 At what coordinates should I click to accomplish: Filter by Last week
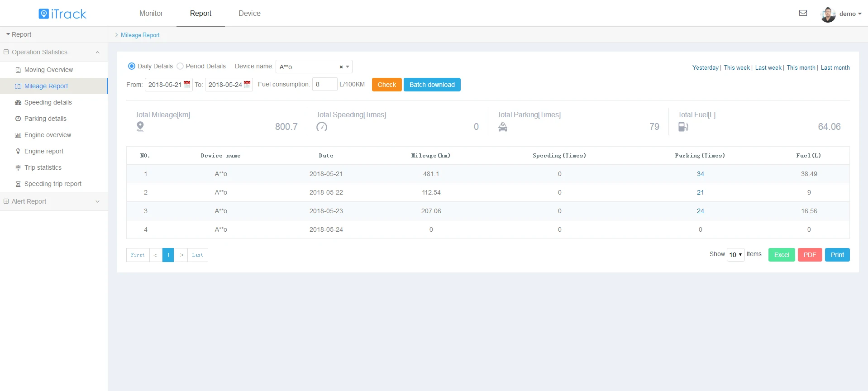coord(768,67)
